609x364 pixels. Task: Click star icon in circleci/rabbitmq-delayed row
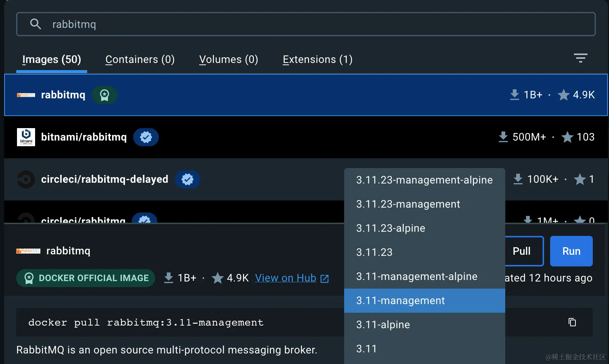(580, 179)
